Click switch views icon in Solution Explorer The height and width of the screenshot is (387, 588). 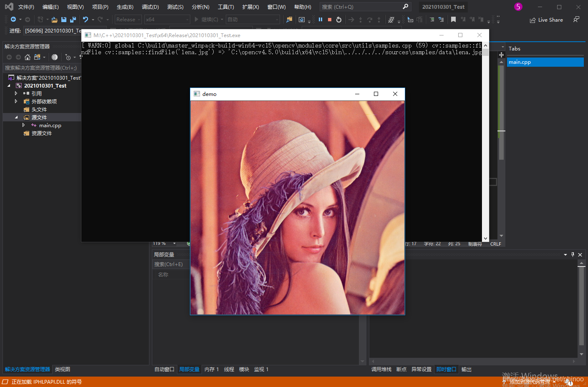pos(37,57)
